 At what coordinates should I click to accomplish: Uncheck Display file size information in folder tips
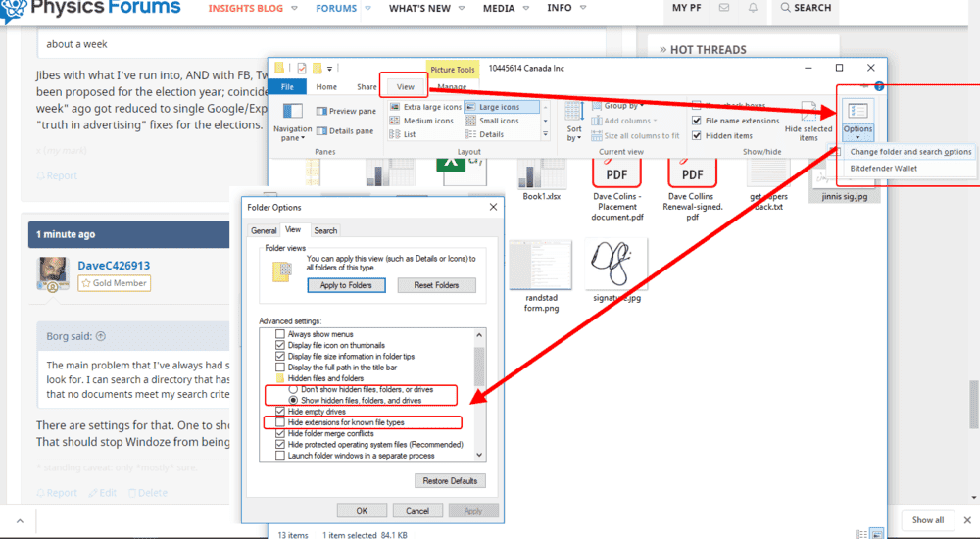click(x=280, y=356)
